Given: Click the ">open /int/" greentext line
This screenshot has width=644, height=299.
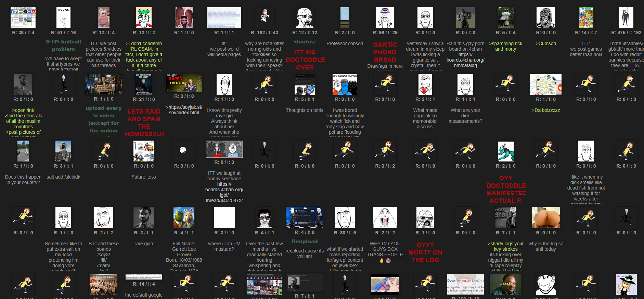Looking at the screenshot, I should (23, 110).
